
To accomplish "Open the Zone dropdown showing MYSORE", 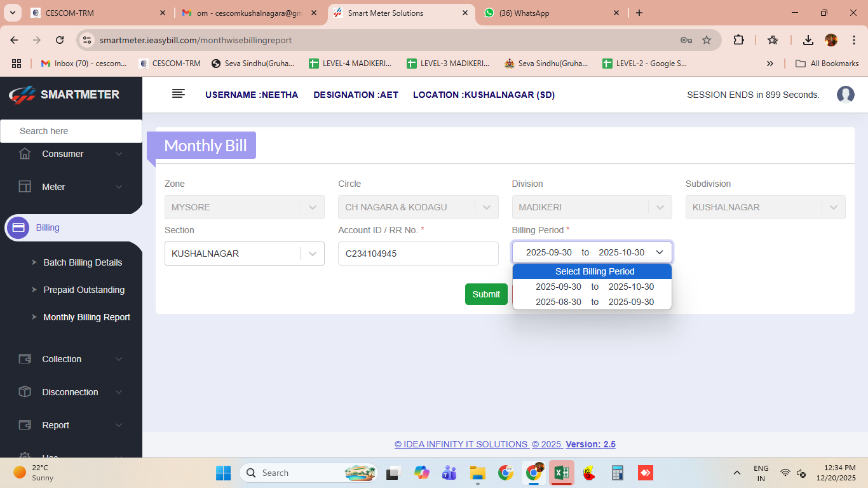I will click(245, 207).
